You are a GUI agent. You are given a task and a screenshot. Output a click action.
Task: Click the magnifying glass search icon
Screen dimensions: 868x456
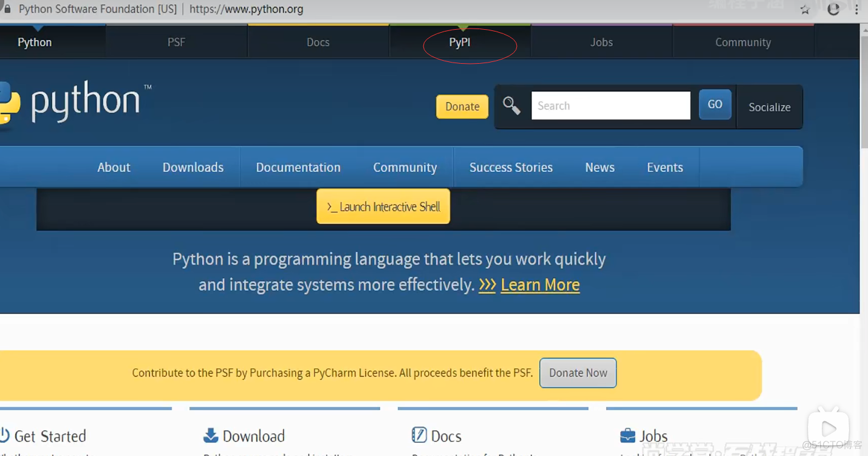pos(511,106)
